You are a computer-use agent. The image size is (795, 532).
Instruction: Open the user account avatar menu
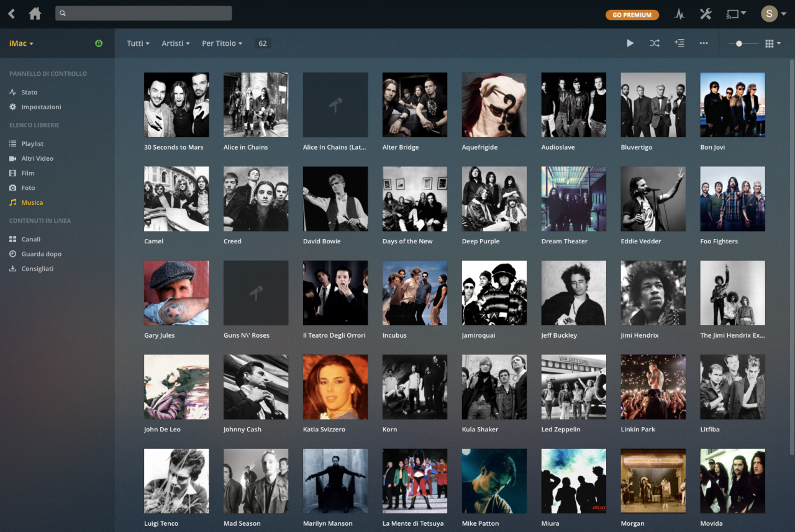pyautogui.click(x=773, y=14)
